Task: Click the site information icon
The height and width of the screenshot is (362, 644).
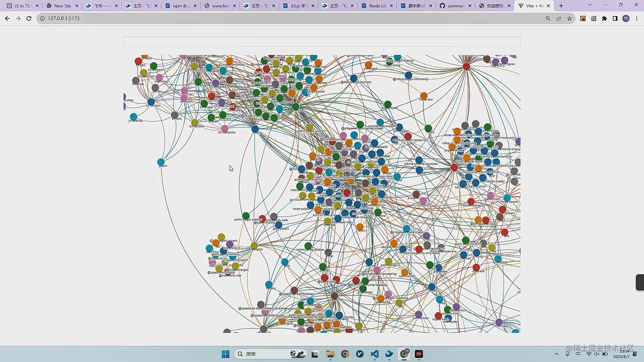Action: 42,18
